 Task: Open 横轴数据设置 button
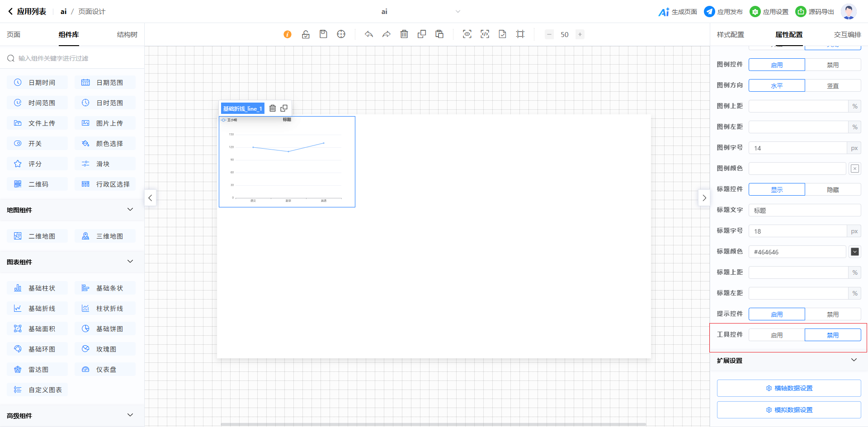789,388
